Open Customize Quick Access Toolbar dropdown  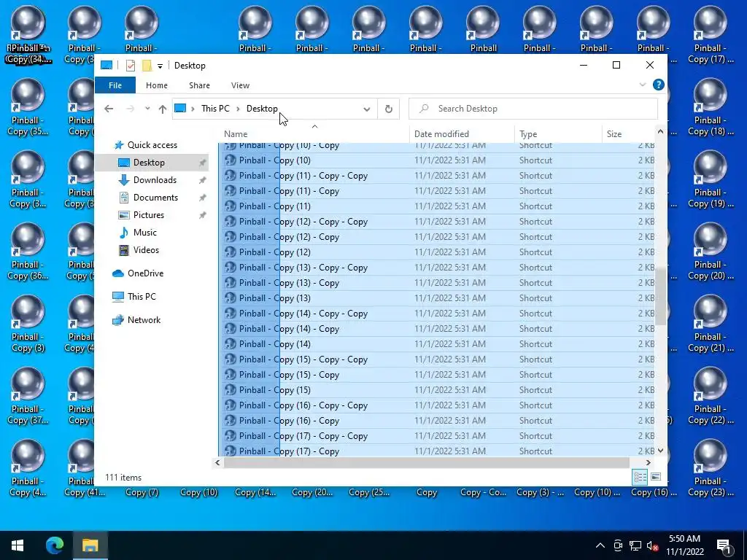pyautogui.click(x=160, y=66)
